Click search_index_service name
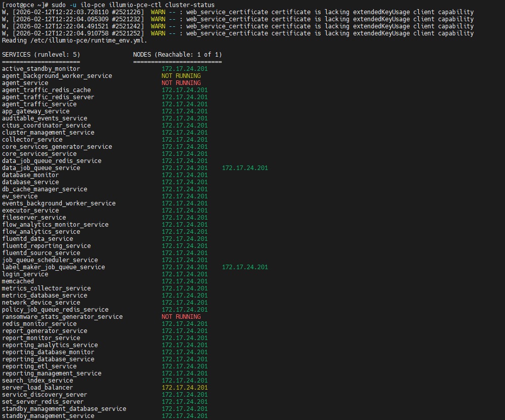Screen dimensions: 505x420 37,380
